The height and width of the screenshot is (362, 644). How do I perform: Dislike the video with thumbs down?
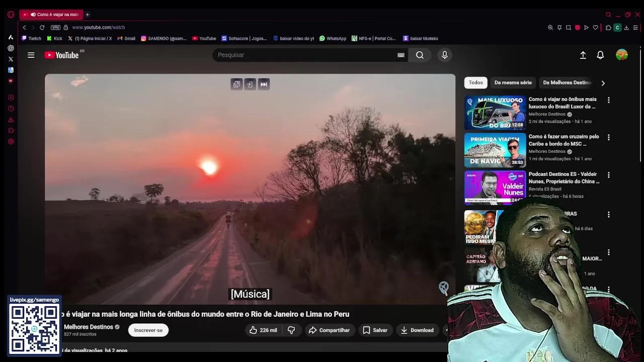coord(291,330)
